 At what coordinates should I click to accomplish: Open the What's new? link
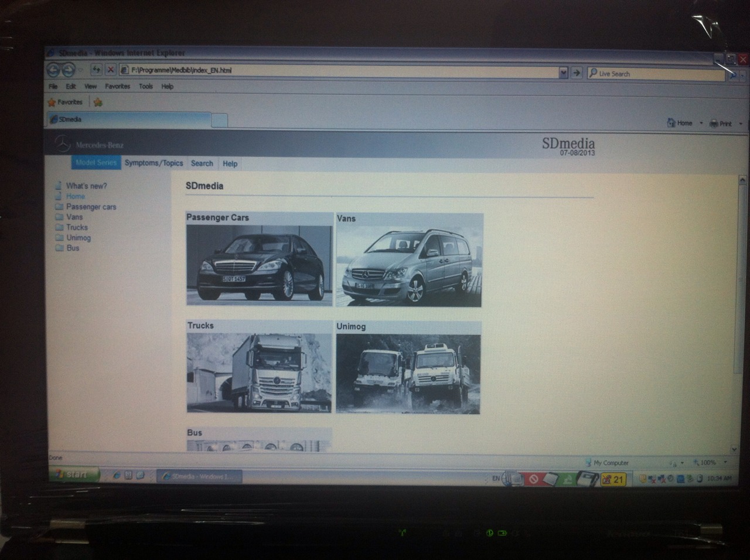click(x=86, y=186)
